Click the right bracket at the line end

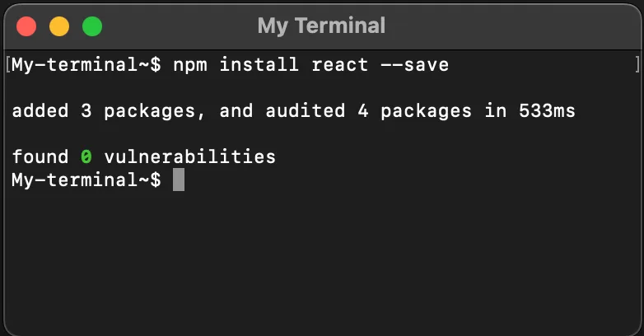[637, 65]
